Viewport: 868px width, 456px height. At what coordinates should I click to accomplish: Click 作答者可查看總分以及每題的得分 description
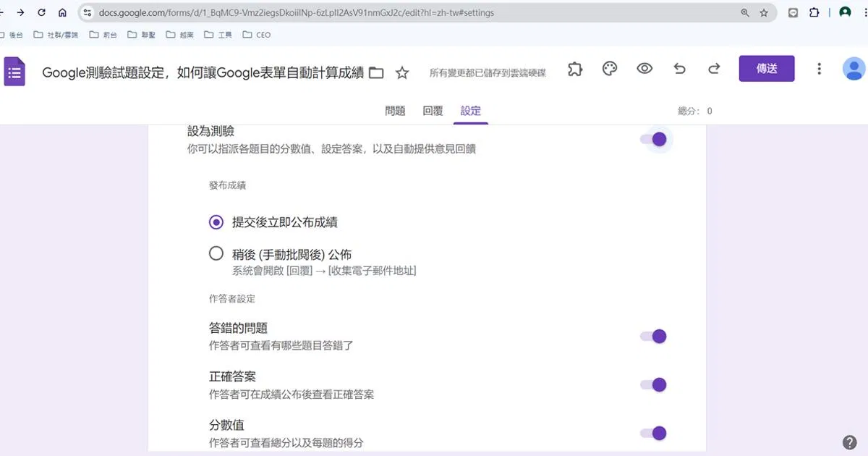click(286, 442)
